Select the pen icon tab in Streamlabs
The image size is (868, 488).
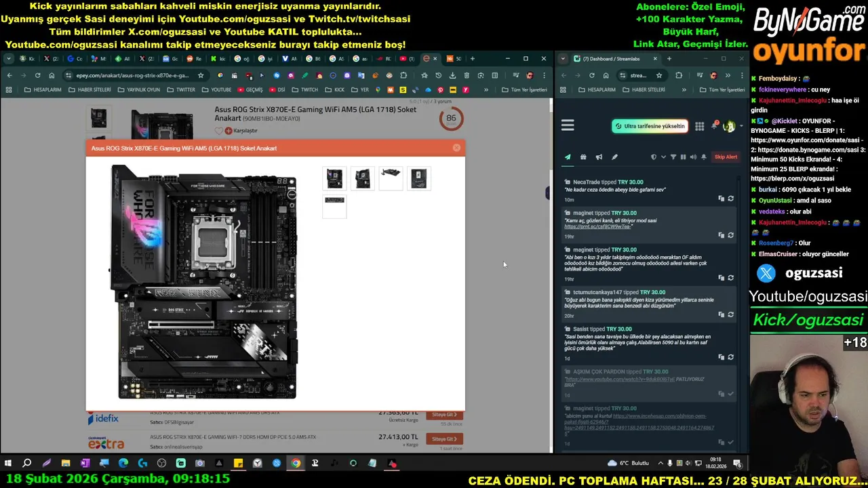[614, 157]
